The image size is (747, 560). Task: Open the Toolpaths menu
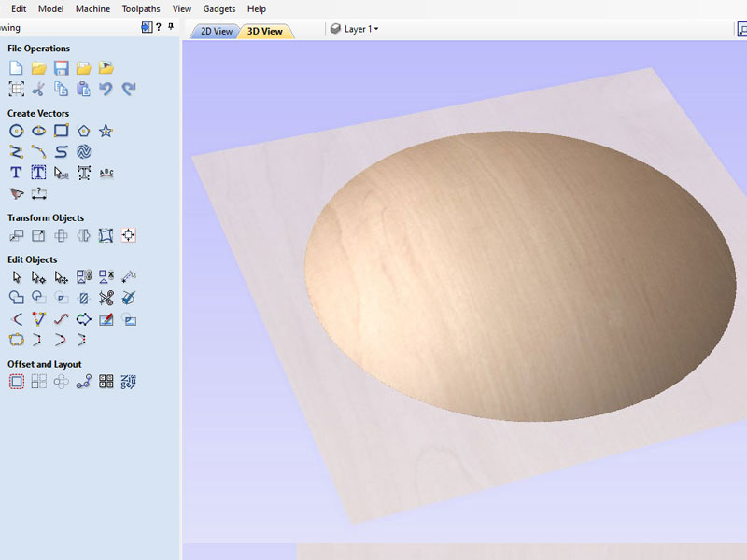(x=141, y=8)
